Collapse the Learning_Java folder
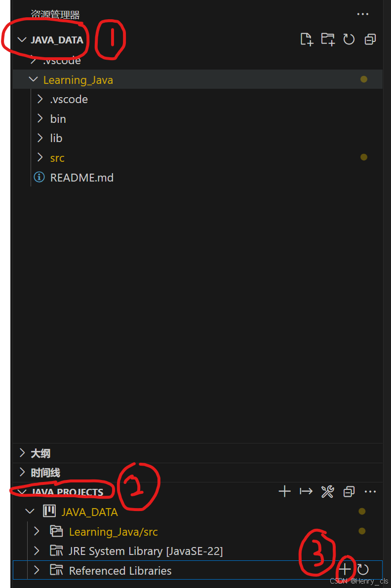The image size is (391, 588). (34, 79)
